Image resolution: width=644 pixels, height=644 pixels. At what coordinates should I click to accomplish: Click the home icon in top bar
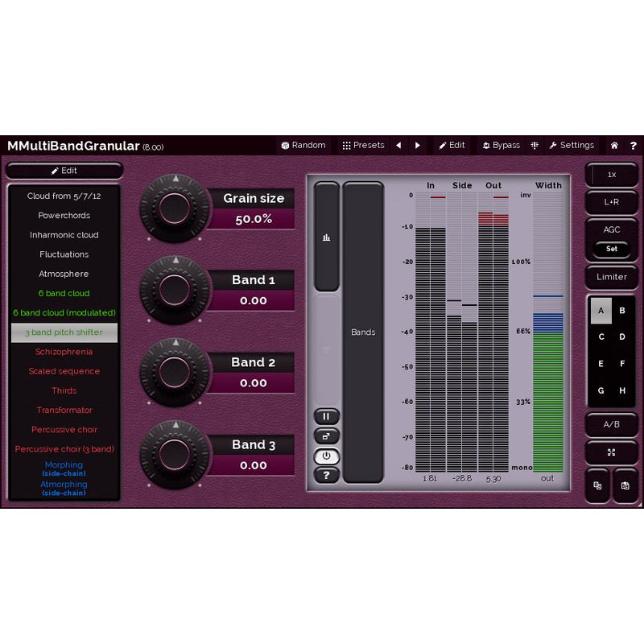click(x=614, y=146)
